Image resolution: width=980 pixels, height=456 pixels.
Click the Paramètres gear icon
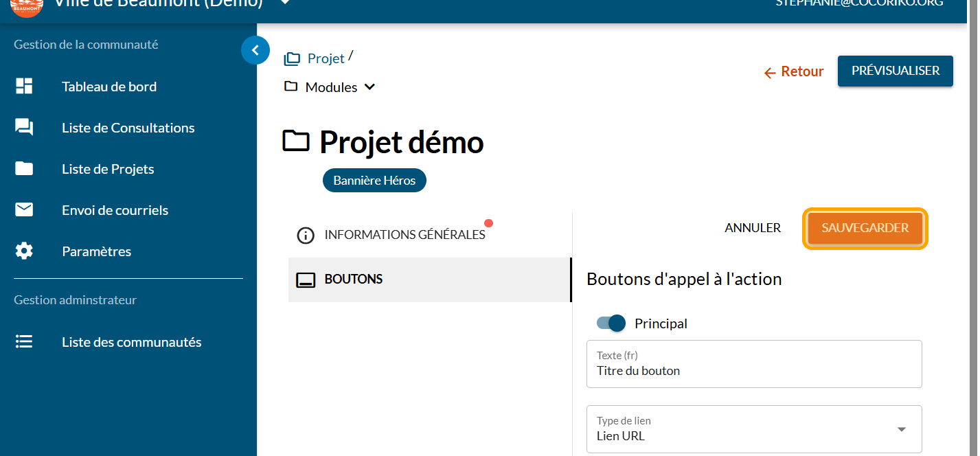24,251
